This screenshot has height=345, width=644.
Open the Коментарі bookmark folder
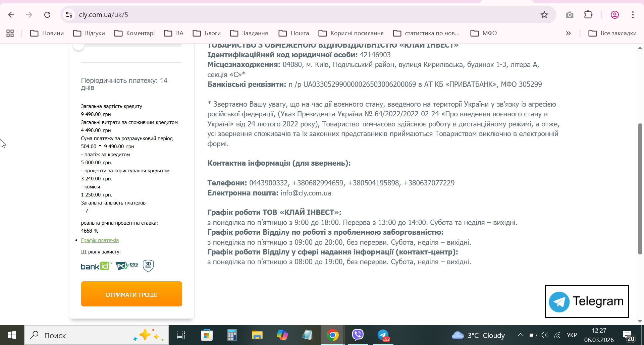[135, 33]
